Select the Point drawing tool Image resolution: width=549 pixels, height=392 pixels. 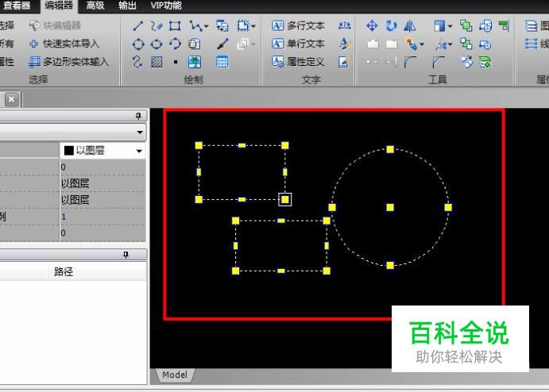(x=176, y=62)
